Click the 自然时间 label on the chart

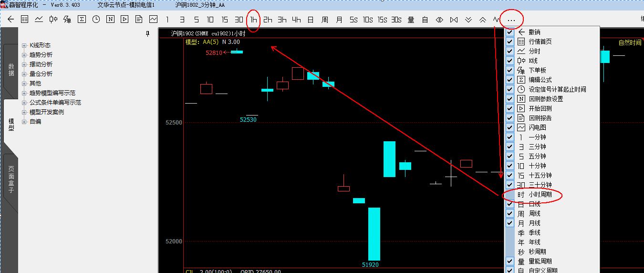[x=630, y=42]
